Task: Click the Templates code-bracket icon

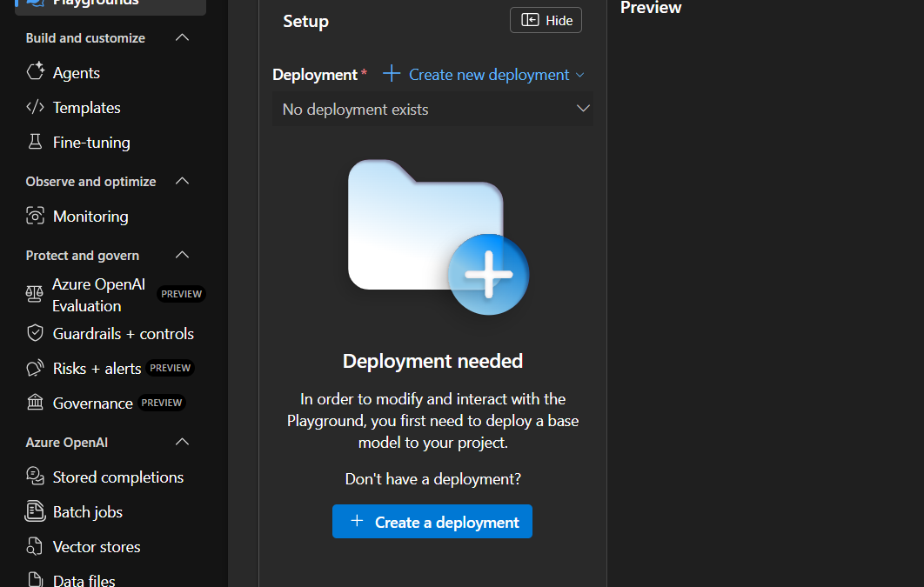Action: (36, 107)
